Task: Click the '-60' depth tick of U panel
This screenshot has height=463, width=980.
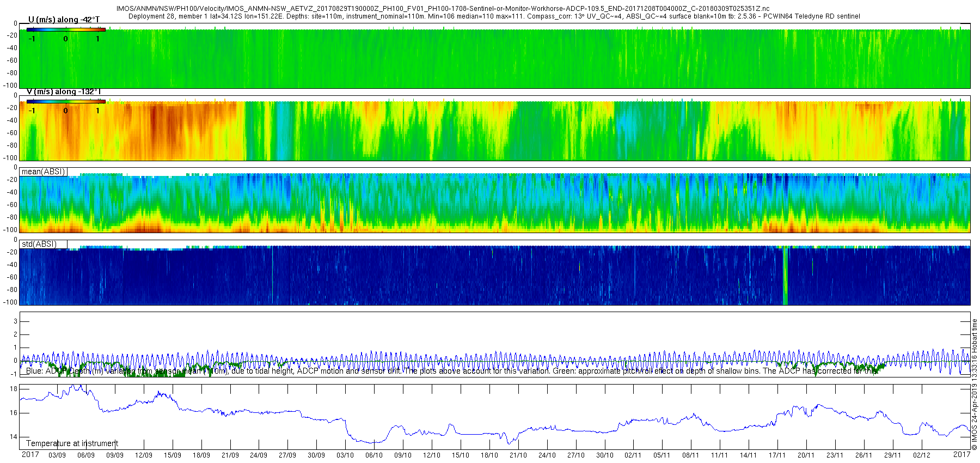Action: click(x=11, y=60)
